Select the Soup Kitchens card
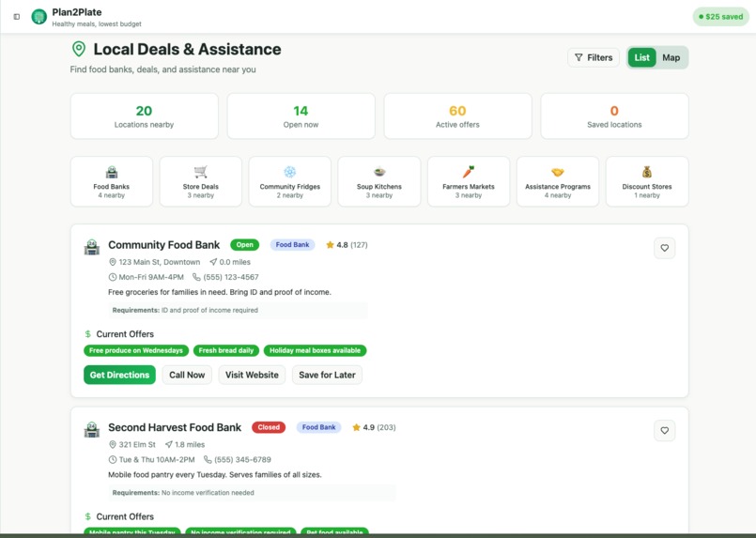 [379, 181]
